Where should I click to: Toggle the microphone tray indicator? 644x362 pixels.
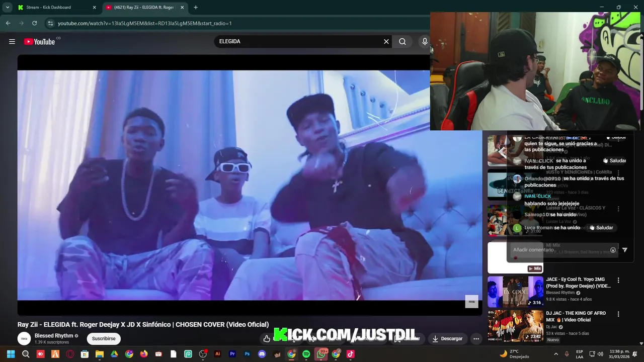point(567,354)
